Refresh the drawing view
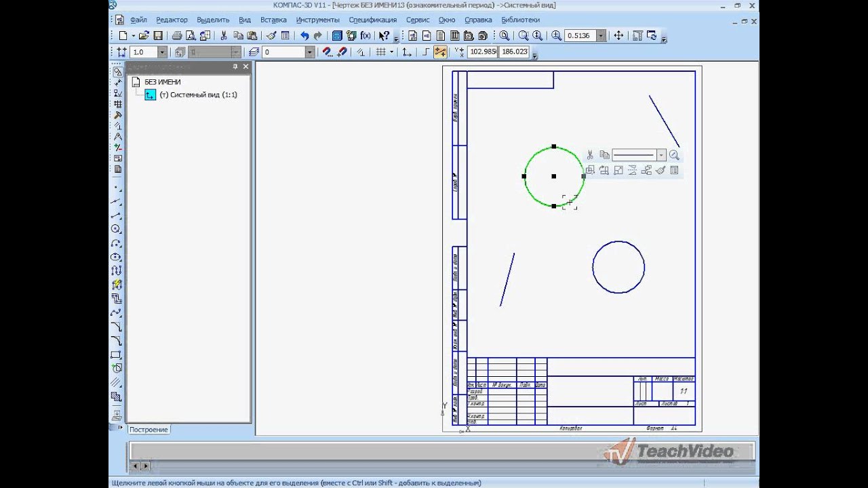868x488 pixels. coord(652,36)
